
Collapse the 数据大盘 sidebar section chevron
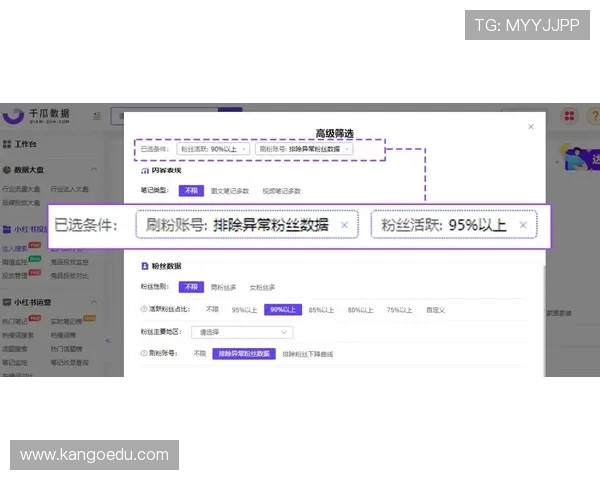(x=94, y=169)
